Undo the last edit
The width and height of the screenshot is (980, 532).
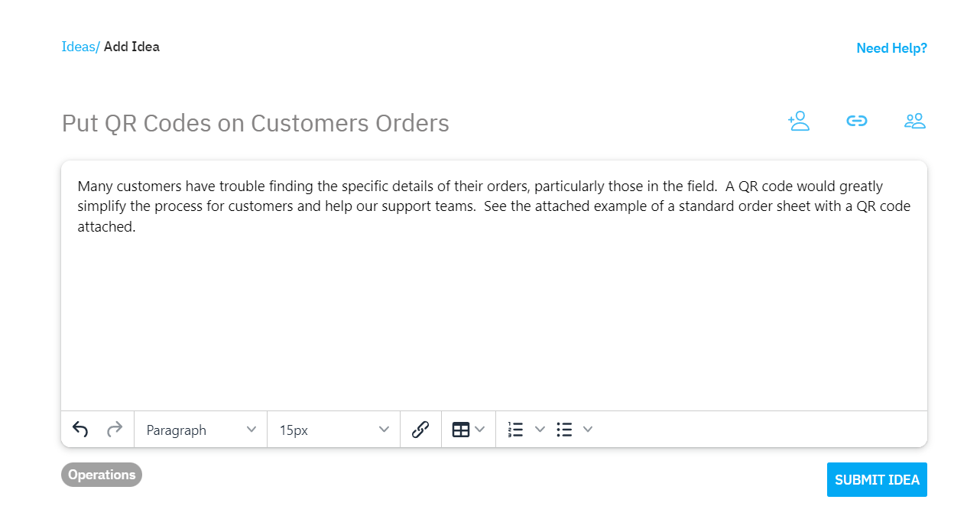coord(80,430)
